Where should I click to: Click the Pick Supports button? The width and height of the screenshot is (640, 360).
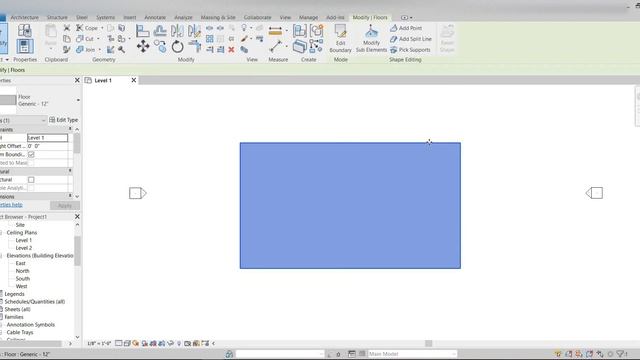pyautogui.click(x=410, y=50)
